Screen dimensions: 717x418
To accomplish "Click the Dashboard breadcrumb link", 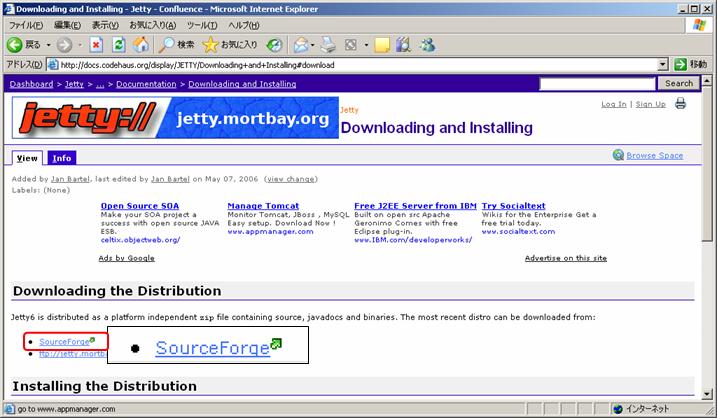I will 31,84.
